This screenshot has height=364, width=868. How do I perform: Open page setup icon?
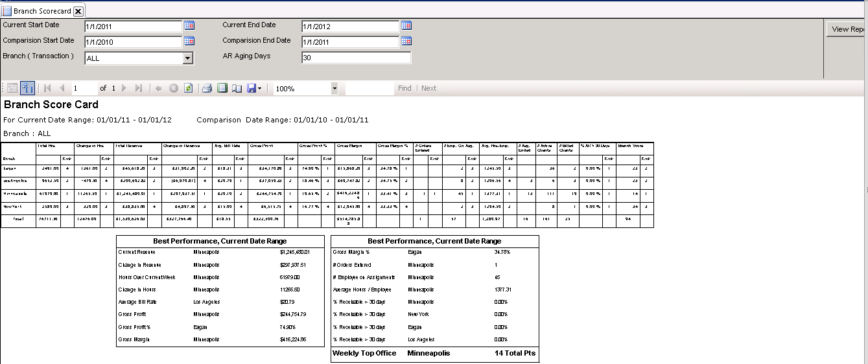tap(237, 88)
